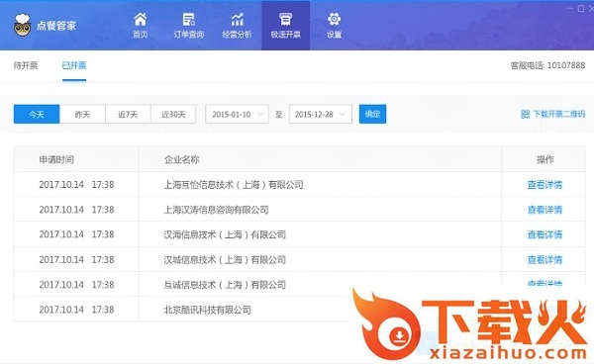The image size is (594, 364).
Task: Open 经营分析 analytics chart icon
Action: (x=238, y=20)
